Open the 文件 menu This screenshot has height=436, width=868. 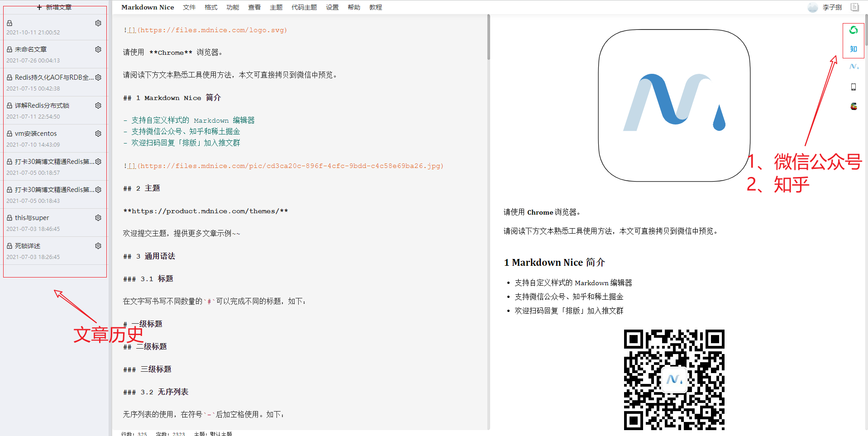[x=189, y=7]
